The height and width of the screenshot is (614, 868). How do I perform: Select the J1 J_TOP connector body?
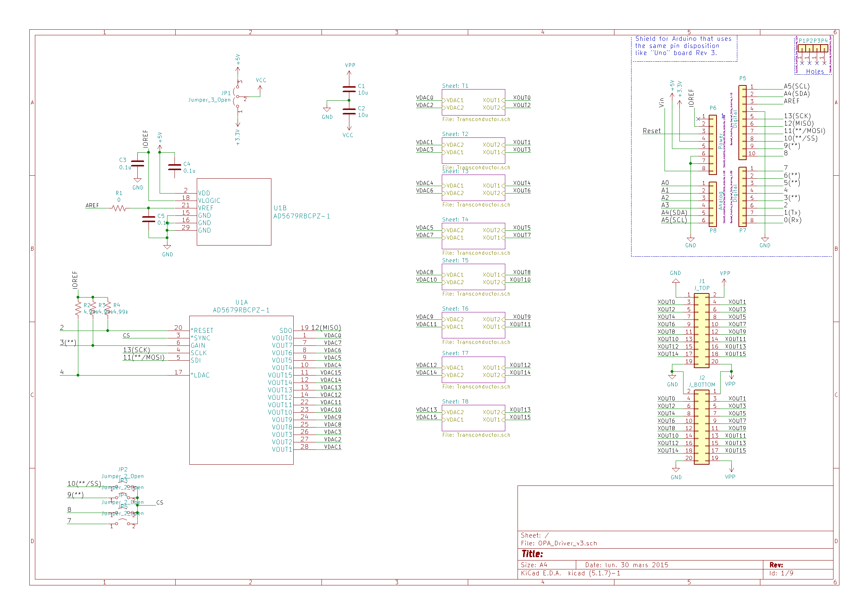point(702,331)
